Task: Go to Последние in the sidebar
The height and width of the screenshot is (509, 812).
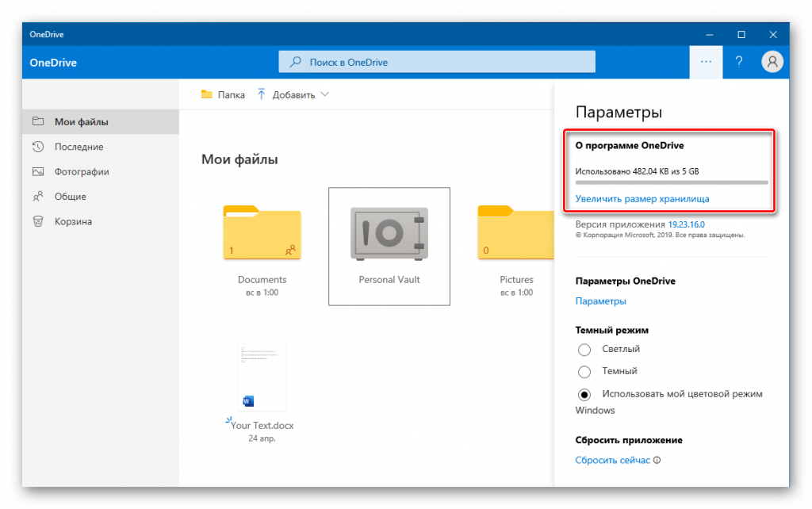Action: 79,147
